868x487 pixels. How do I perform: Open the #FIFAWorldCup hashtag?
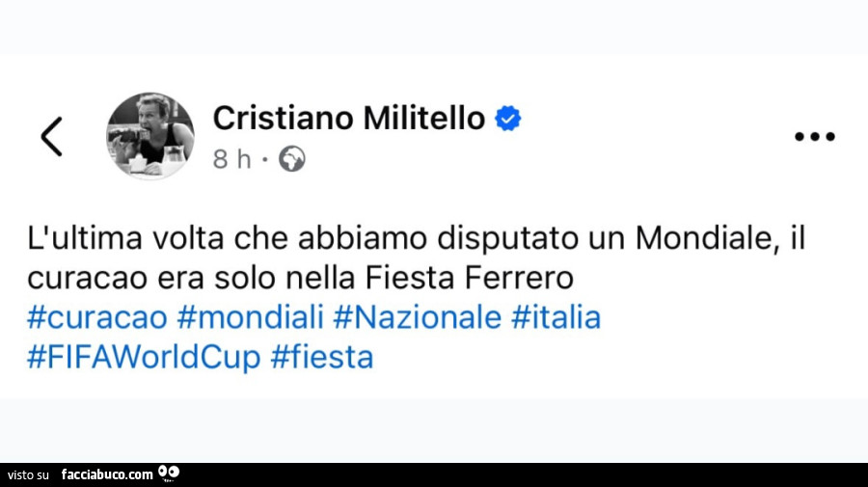tap(144, 358)
